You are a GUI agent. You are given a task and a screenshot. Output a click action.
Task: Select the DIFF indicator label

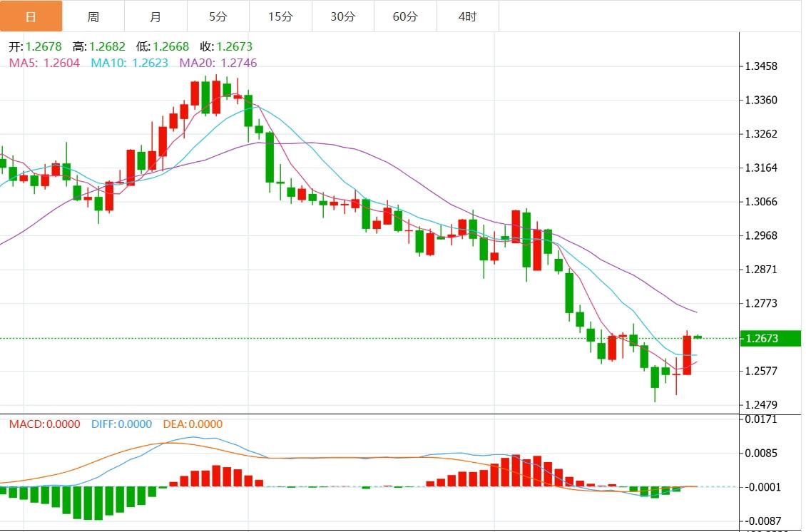[121, 424]
